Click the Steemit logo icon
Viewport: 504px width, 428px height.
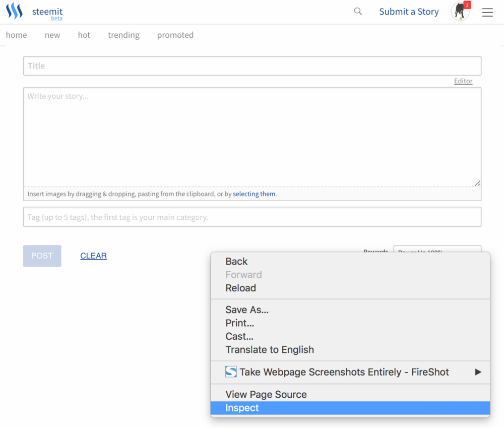[x=14, y=11]
